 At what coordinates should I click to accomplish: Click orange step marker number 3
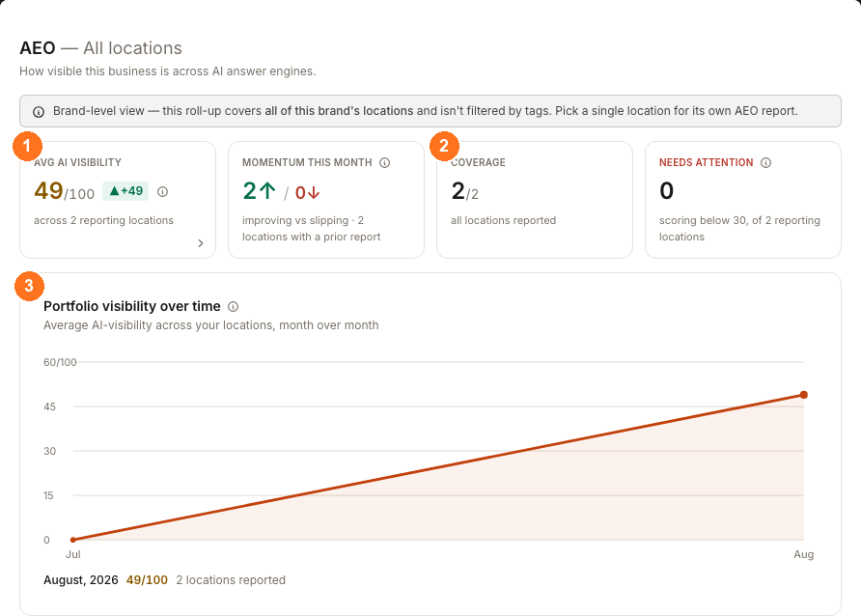[29, 286]
